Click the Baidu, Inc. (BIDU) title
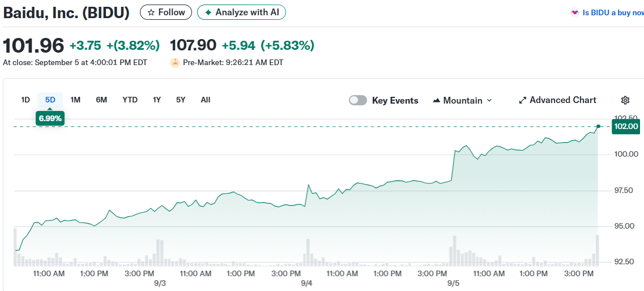 pyautogui.click(x=66, y=12)
